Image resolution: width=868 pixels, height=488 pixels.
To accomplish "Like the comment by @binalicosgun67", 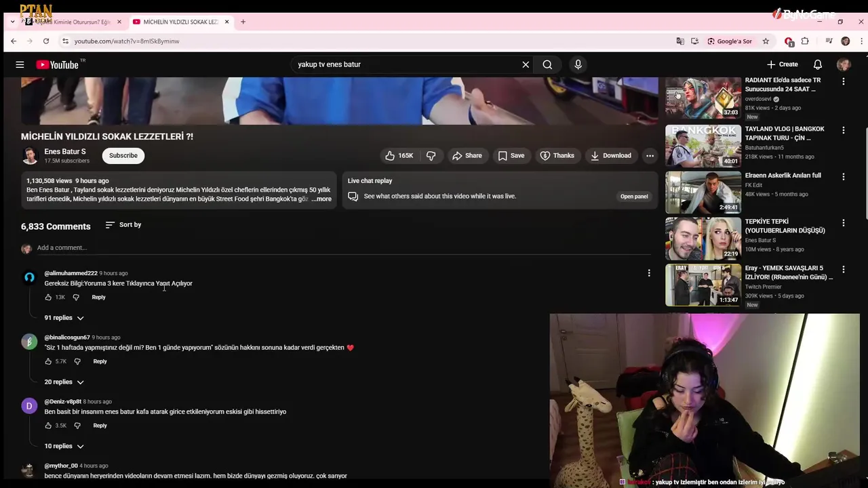I will pyautogui.click(x=48, y=362).
